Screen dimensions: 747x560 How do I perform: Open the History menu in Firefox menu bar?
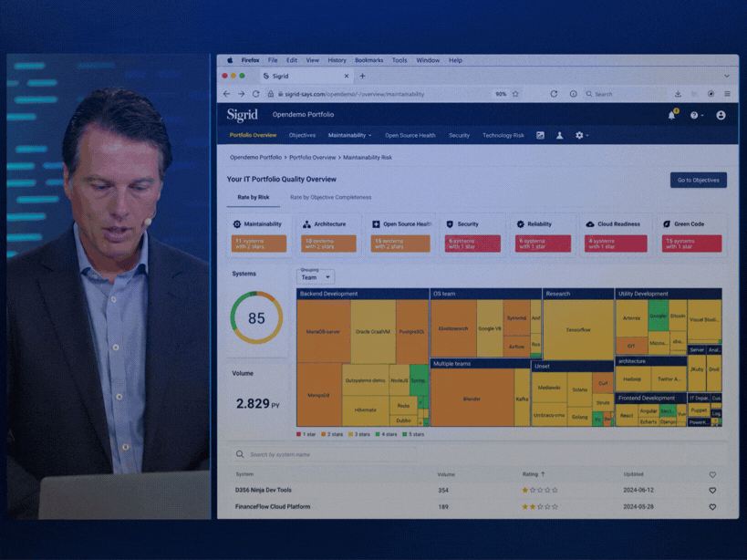click(337, 60)
